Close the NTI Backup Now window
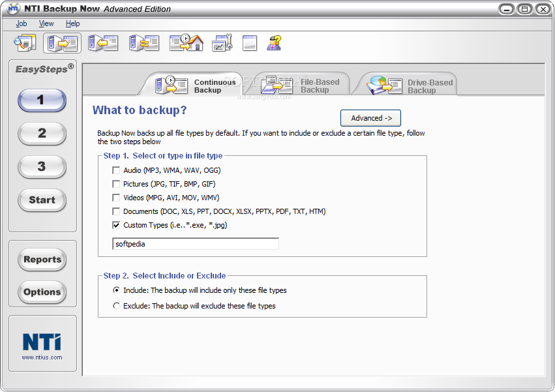 543,9
